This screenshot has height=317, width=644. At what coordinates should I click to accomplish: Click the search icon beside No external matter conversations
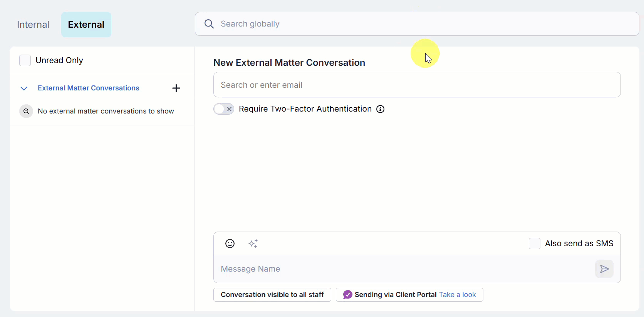click(26, 111)
